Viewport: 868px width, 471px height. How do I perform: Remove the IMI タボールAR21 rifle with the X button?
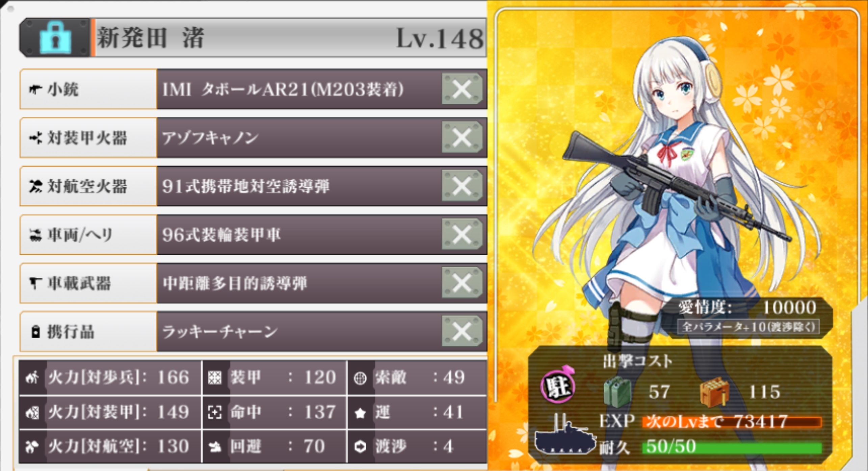click(462, 89)
